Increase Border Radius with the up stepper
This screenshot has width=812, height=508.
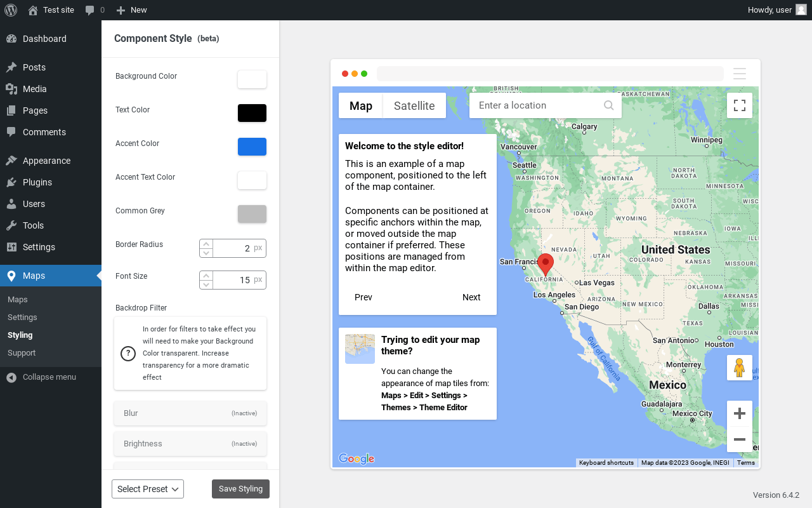point(206,244)
